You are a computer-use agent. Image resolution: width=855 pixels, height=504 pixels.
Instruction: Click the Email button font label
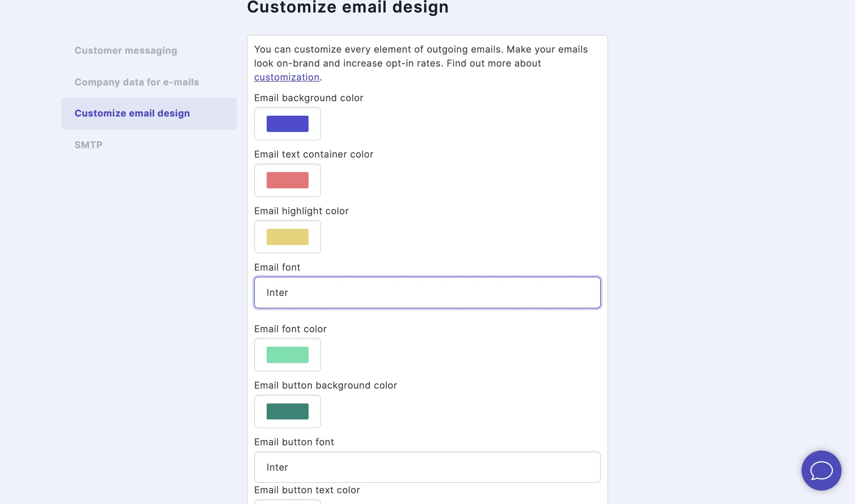[x=294, y=442]
